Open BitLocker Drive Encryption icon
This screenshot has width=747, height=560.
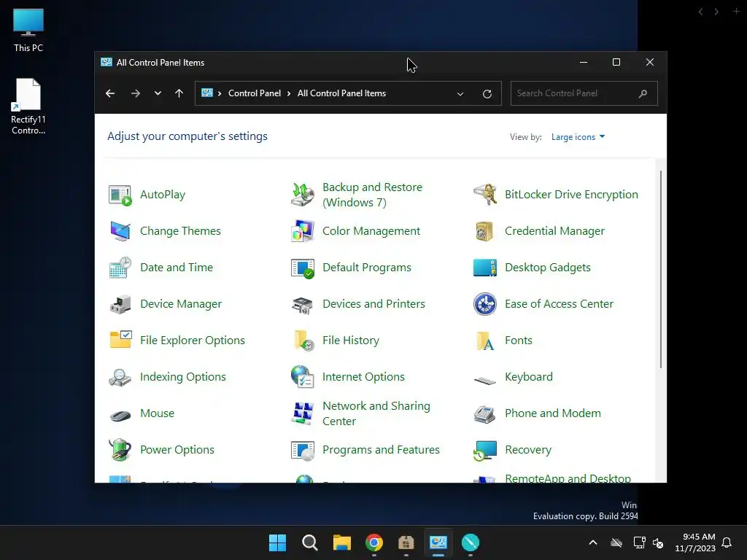(x=485, y=195)
